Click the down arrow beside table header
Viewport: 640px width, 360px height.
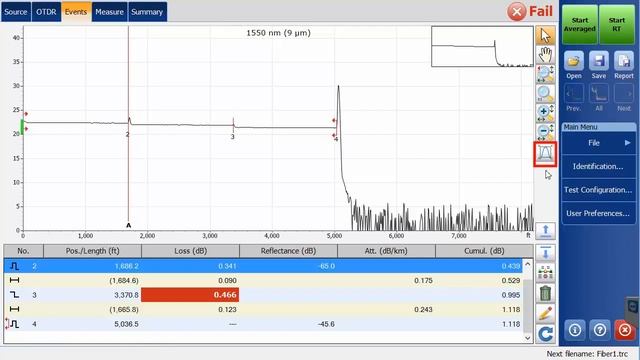pos(545,253)
